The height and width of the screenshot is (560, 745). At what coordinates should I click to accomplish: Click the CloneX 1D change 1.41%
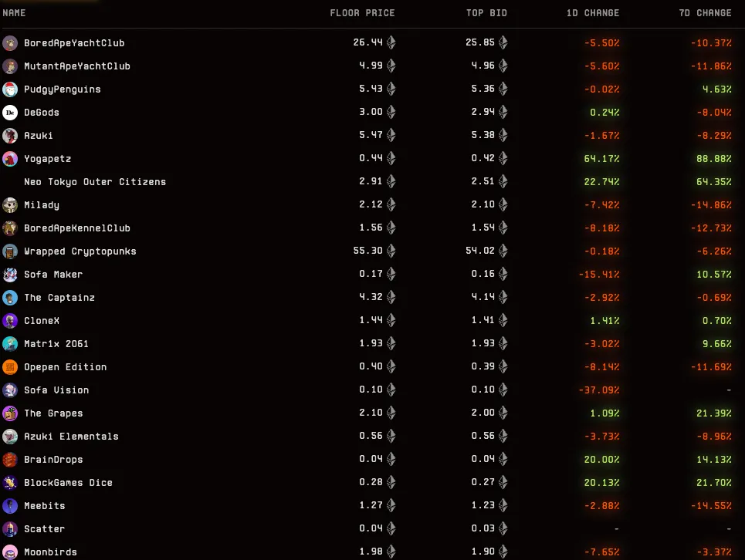click(604, 321)
